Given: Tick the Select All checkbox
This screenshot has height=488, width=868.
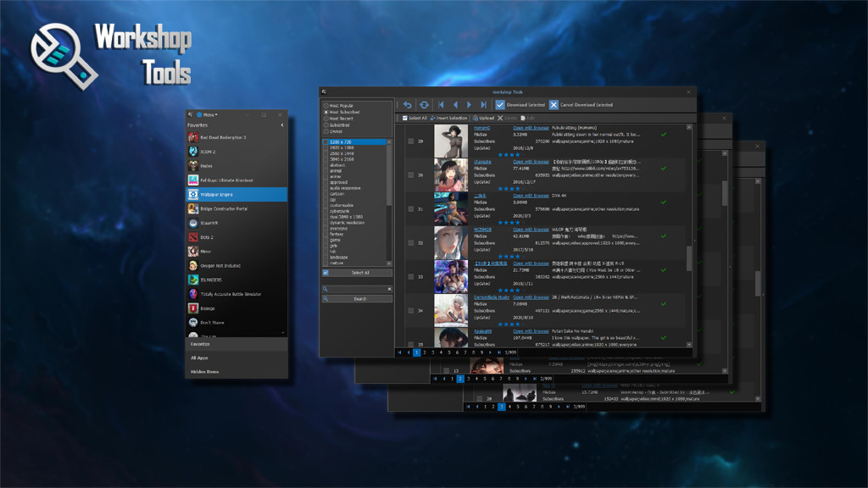Looking at the screenshot, I should [x=405, y=117].
